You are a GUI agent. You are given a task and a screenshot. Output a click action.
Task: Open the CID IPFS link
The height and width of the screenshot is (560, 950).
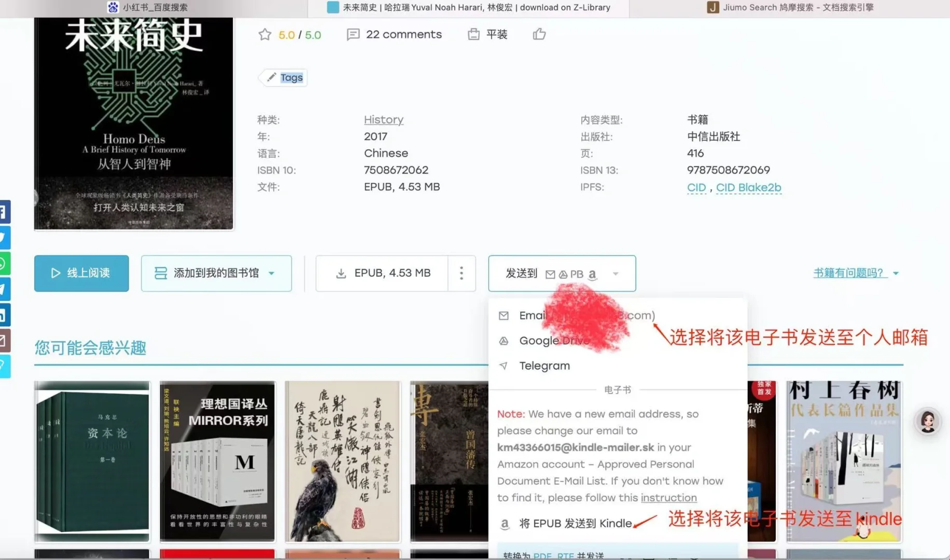696,187
